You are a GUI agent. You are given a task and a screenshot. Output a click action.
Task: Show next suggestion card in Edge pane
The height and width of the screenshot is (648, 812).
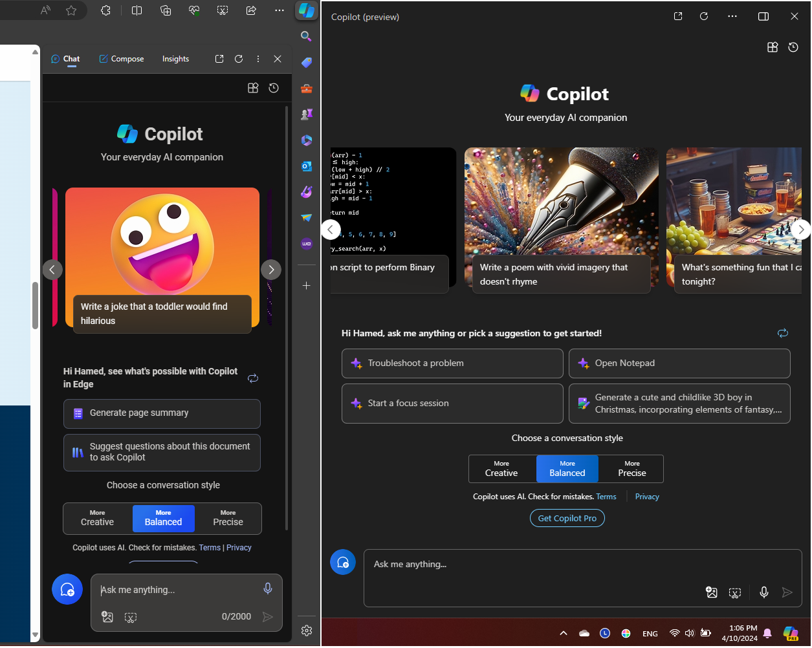coord(271,270)
